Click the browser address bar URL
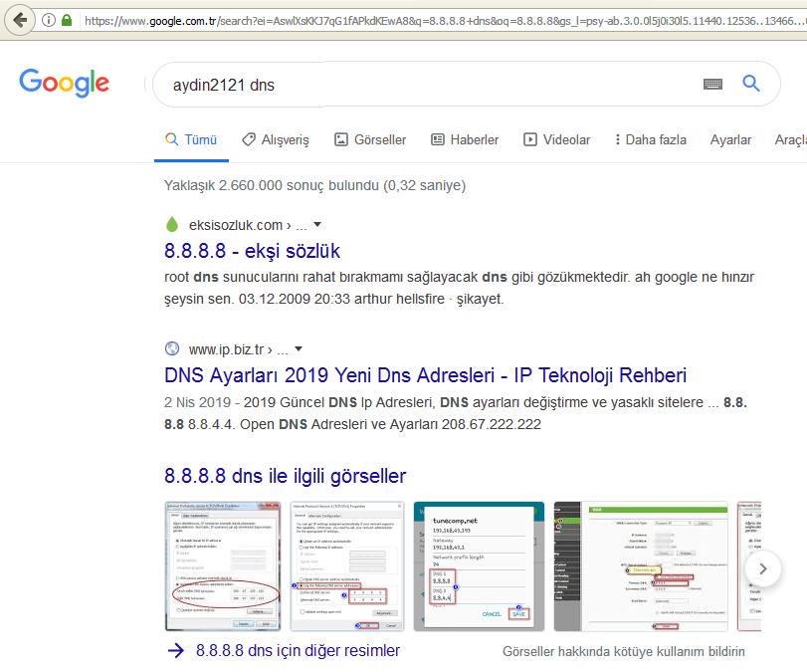 (443, 21)
